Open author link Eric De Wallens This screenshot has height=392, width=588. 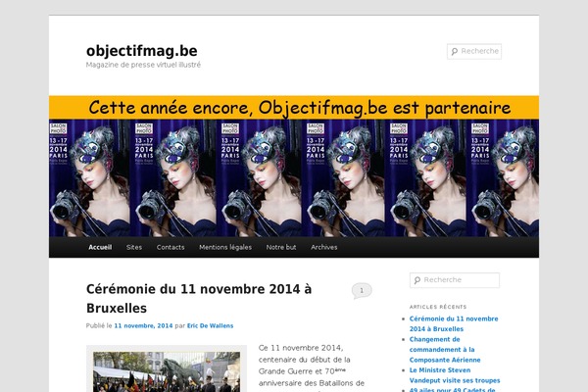coord(210,325)
